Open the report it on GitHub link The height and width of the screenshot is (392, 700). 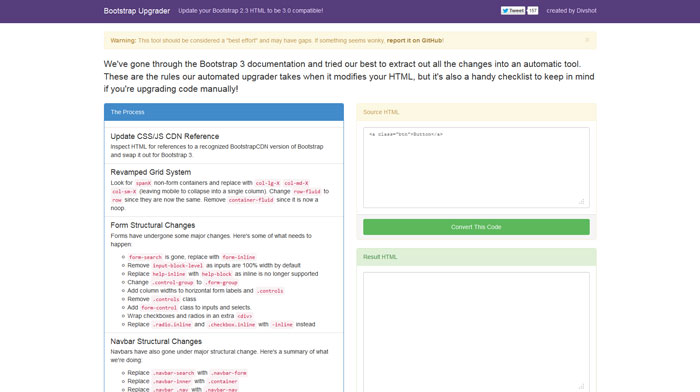tap(414, 40)
